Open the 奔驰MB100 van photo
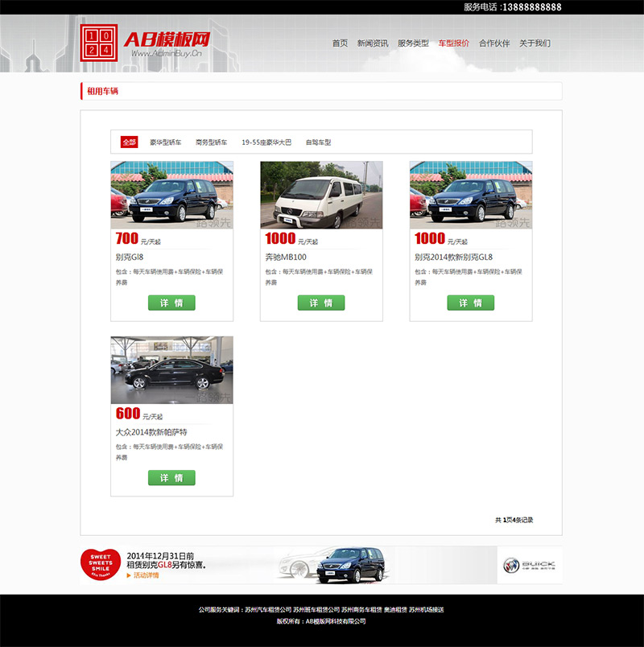Screen dimensions: 644x647 [321, 195]
